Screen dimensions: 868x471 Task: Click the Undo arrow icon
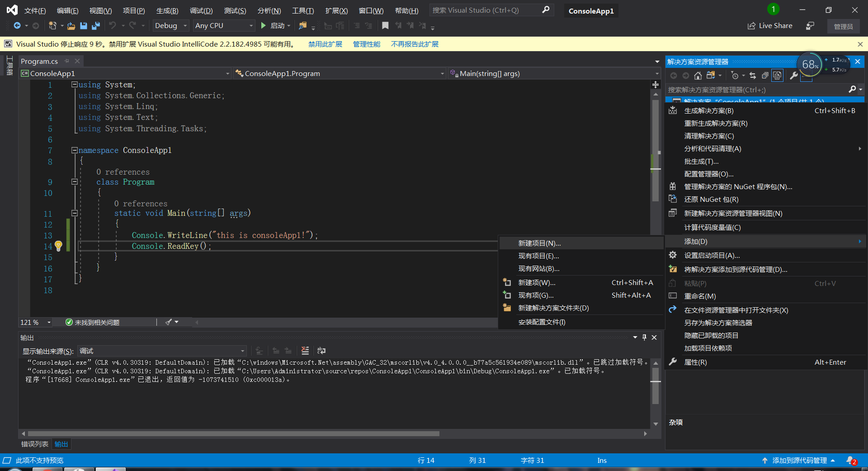pos(113,26)
